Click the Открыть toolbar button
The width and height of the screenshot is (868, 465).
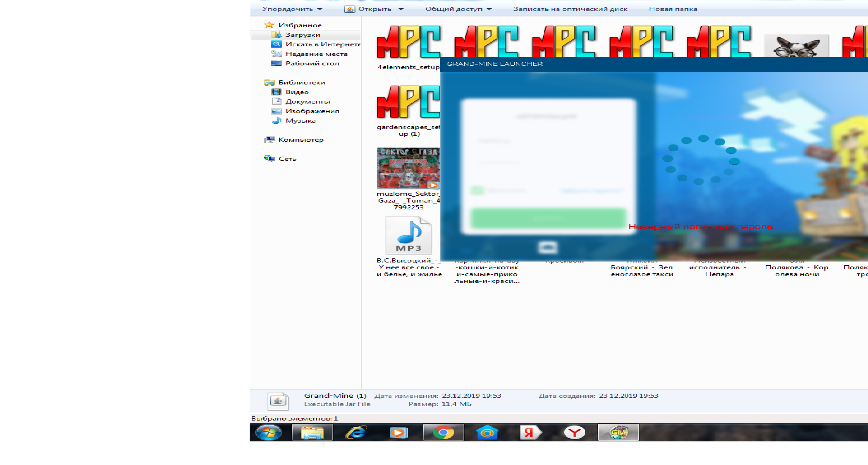[368, 9]
